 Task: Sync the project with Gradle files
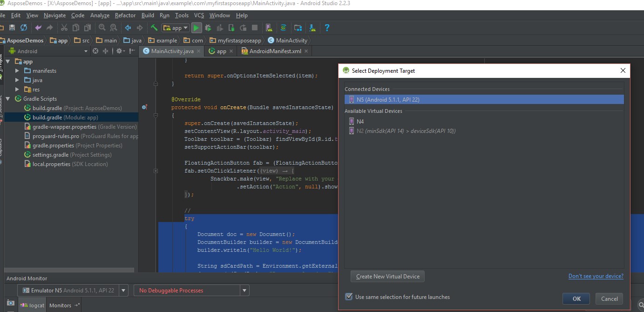pos(311,28)
